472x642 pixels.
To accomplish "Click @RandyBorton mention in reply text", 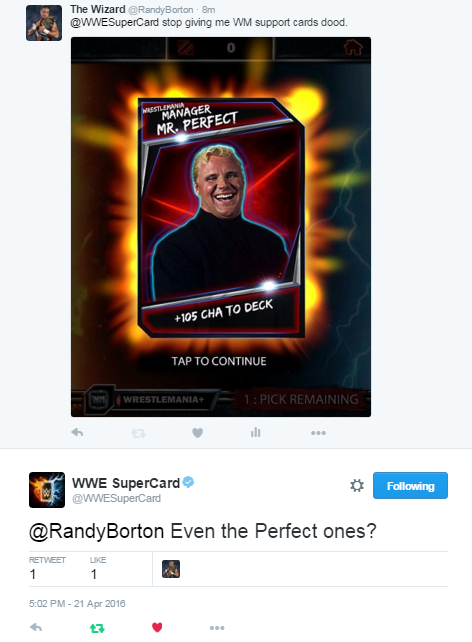I will (x=96, y=531).
